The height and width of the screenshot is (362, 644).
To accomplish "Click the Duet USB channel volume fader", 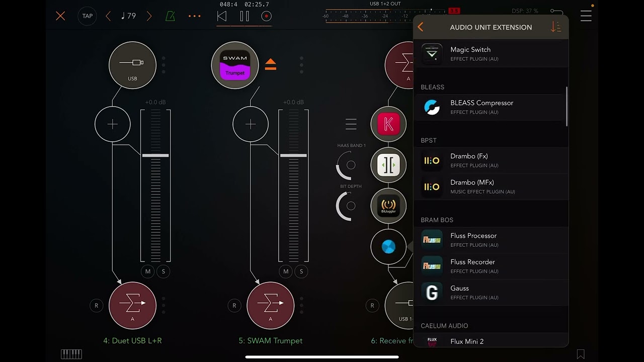I will click(x=155, y=155).
